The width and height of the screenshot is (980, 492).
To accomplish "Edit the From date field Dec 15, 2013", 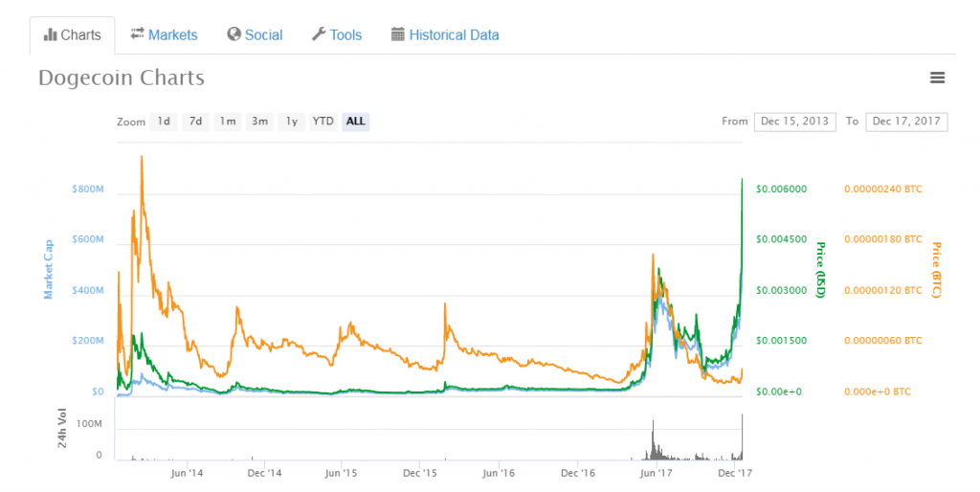I will pos(794,122).
